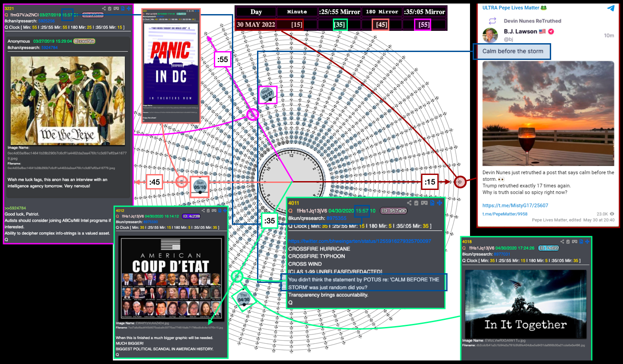Click the ID: 957a90 badge
Screen dimensions: 623x364
394,211
